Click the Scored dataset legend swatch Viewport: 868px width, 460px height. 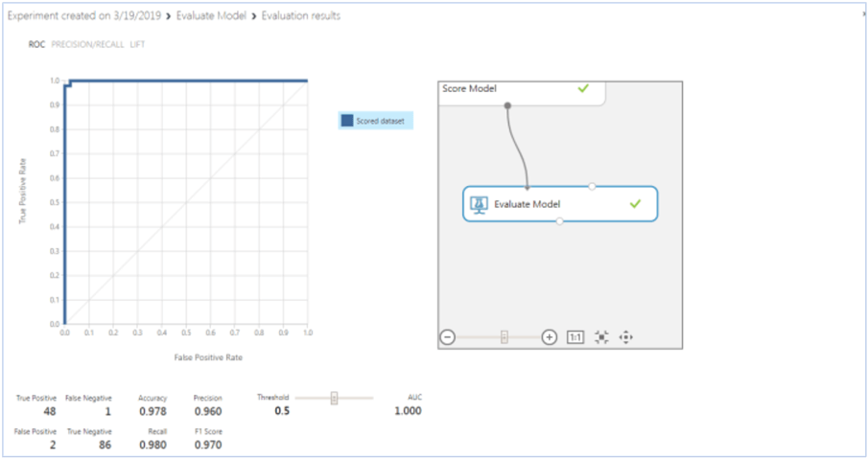[347, 121]
